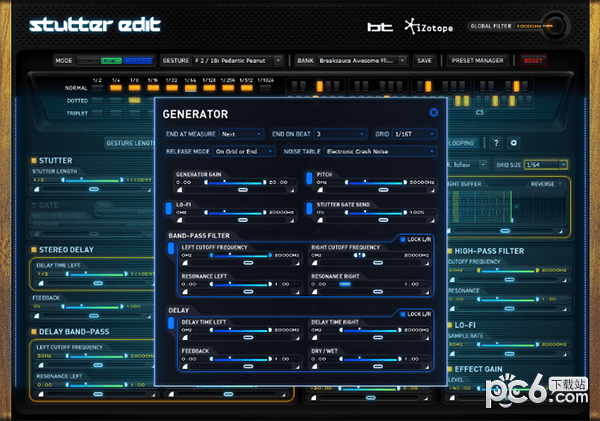The image size is (600, 421).
Task: Toggle the Effect Gain module
Action: click(450, 369)
